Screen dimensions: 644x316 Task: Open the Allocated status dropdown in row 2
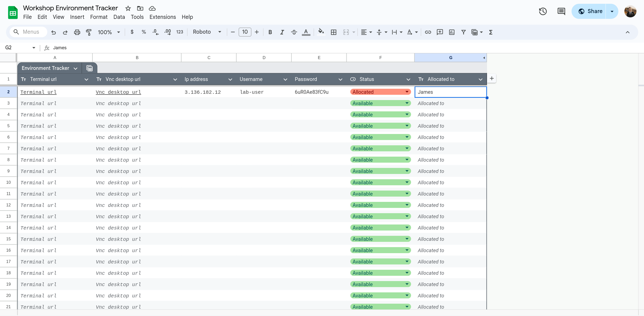pos(407,92)
